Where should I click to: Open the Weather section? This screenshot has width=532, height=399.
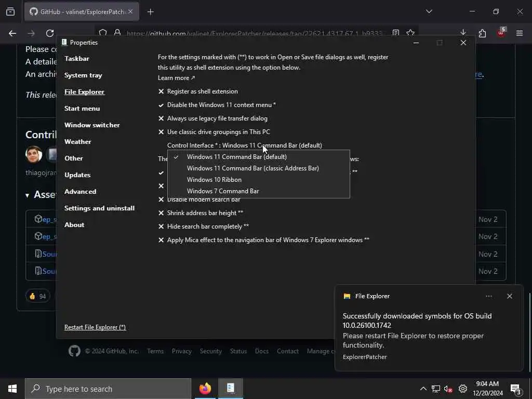pos(78,142)
